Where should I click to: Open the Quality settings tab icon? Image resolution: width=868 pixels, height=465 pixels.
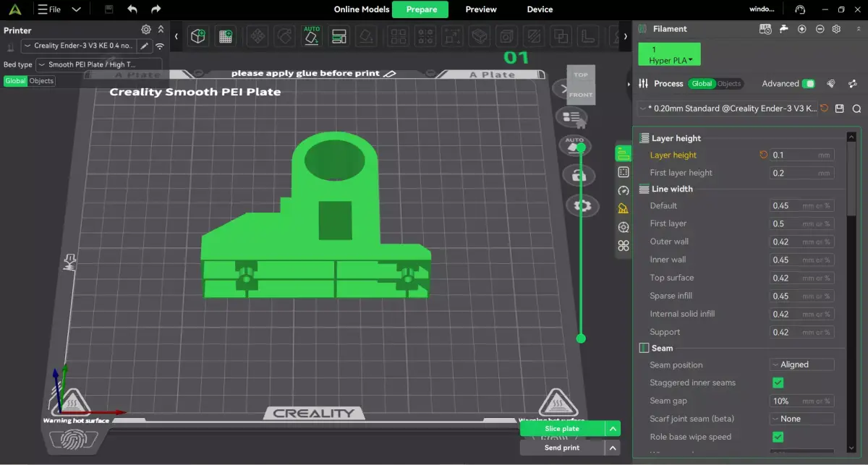point(624,153)
